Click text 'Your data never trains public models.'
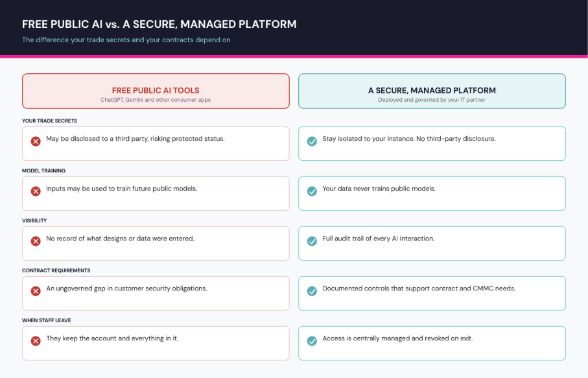 pos(379,189)
